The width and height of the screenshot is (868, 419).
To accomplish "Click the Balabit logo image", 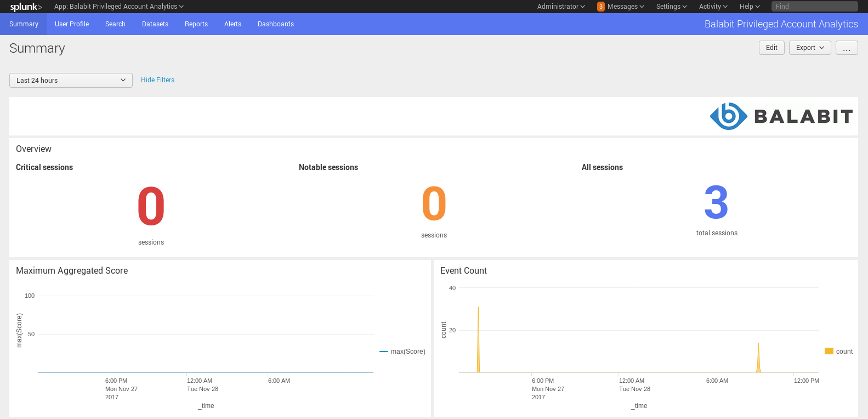I will pyautogui.click(x=781, y=116).
